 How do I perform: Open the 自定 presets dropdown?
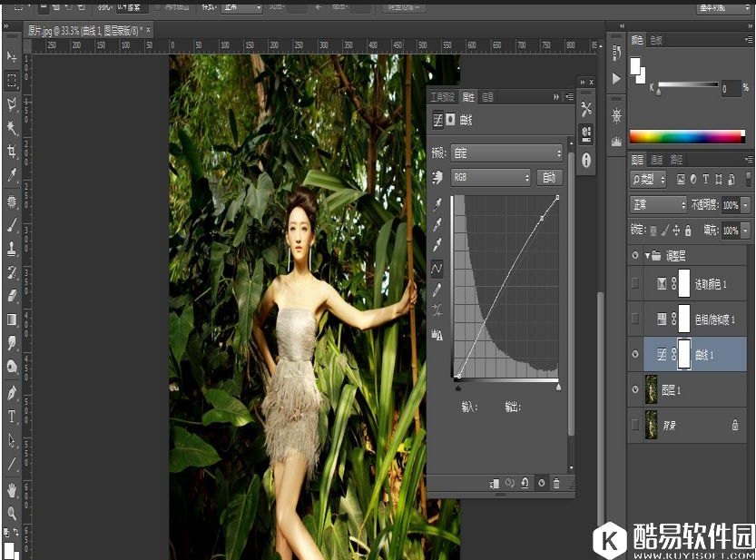point(506,152)
